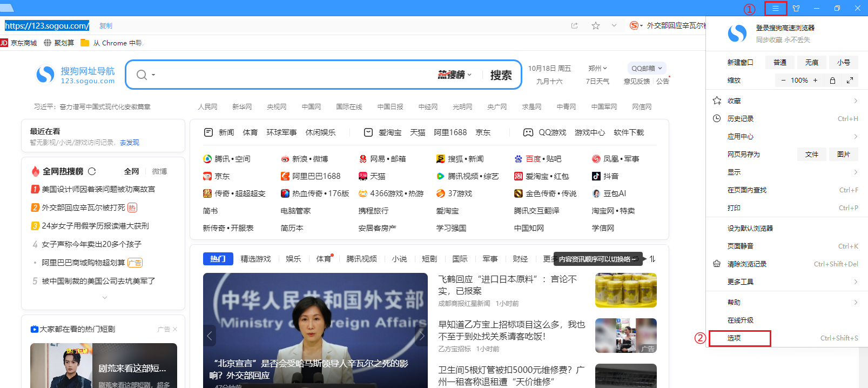This screenshot has height=388, width=868.
Task: Bookmark page with the star icon
Action: [596, 25]
